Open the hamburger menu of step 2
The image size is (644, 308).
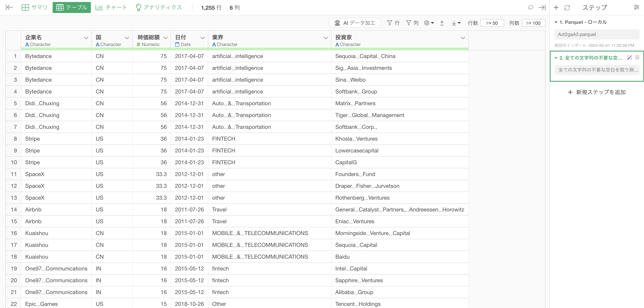click(x=637, y=58)
